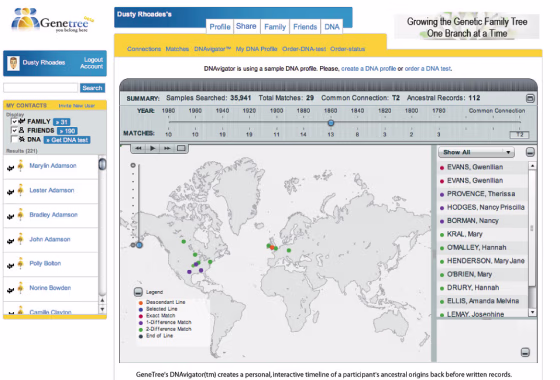The width and height of the screenshot is (560, 380).
Task: Open Order-DNA-test submenu item
Action: click(304, 49)
